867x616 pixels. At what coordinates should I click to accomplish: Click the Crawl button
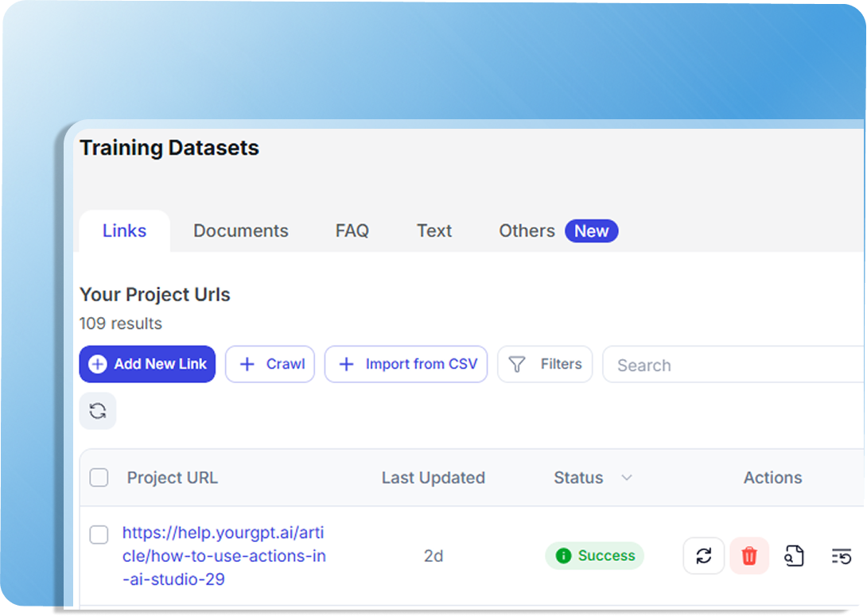click(270, 364)
